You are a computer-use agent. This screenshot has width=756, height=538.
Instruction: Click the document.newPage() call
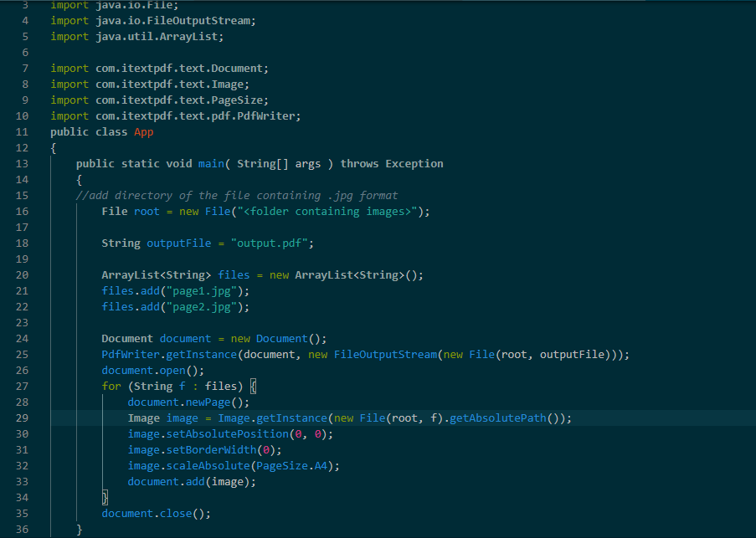[x=188, y=402]
